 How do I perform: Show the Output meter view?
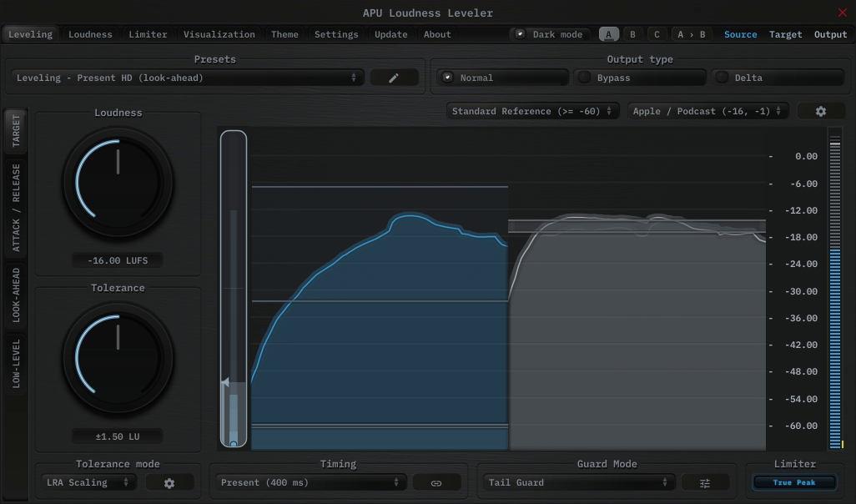[x=830, y=34]
